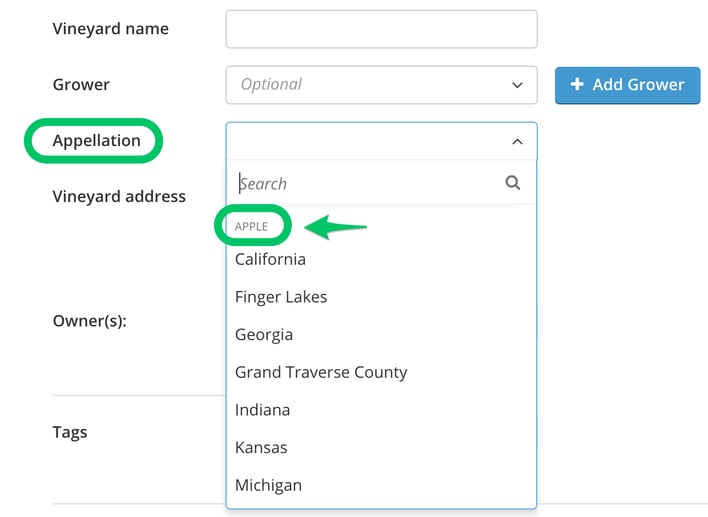Click the Owner(s) label

tap(90, 321)
